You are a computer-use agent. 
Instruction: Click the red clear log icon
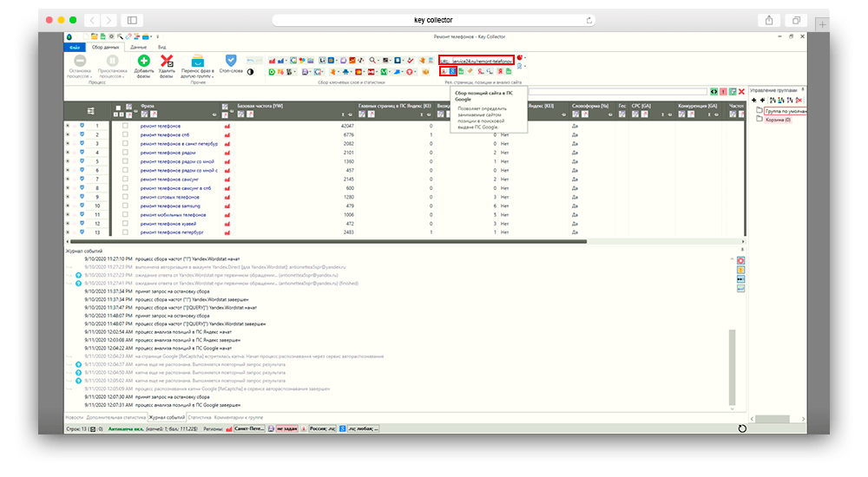[740, 261]
